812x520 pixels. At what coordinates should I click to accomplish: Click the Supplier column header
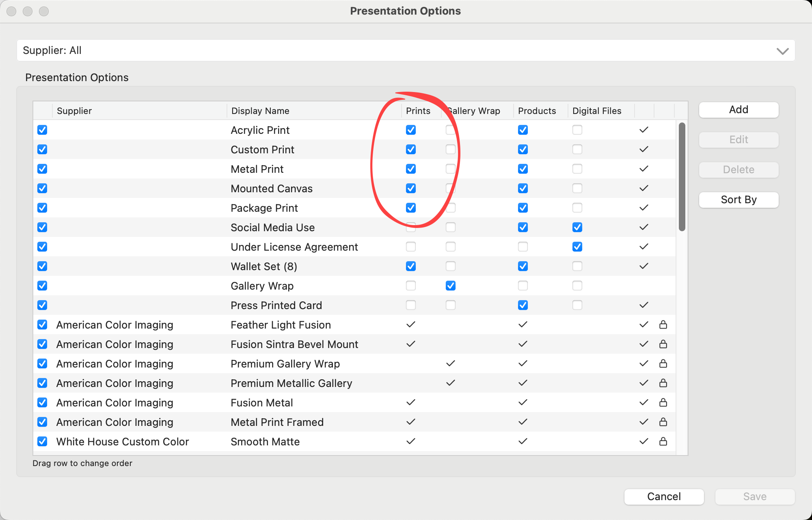(x=74, y=111)
